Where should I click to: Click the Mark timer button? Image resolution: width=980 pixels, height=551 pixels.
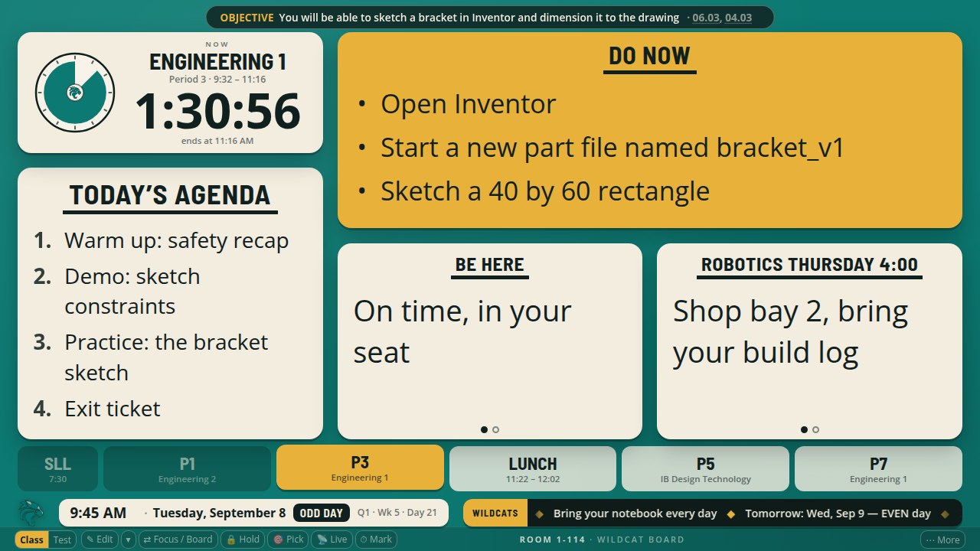[x=376, y=540]
